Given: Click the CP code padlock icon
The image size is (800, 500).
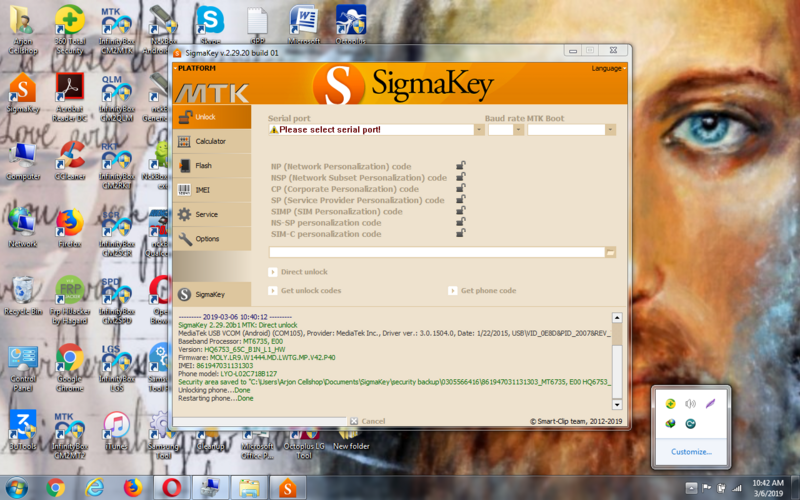Looking at the screenshot, I should 460,188.
